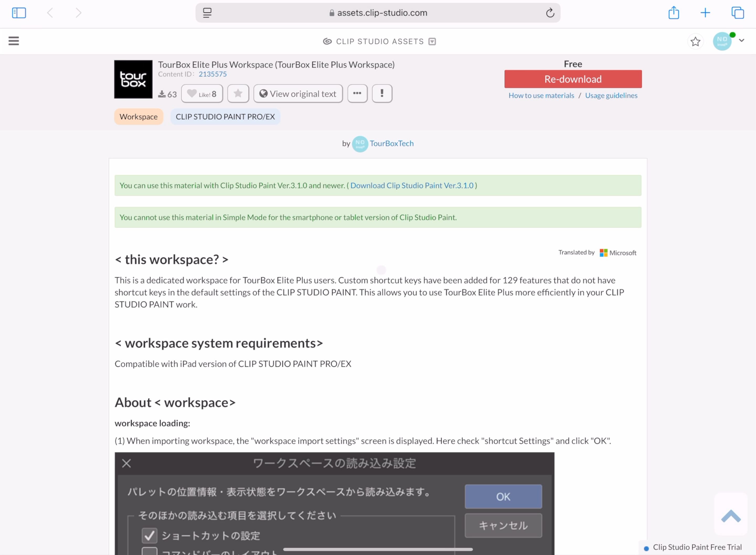
Task: Click OK in the workspace import dialog image
Action: (503, 496)
